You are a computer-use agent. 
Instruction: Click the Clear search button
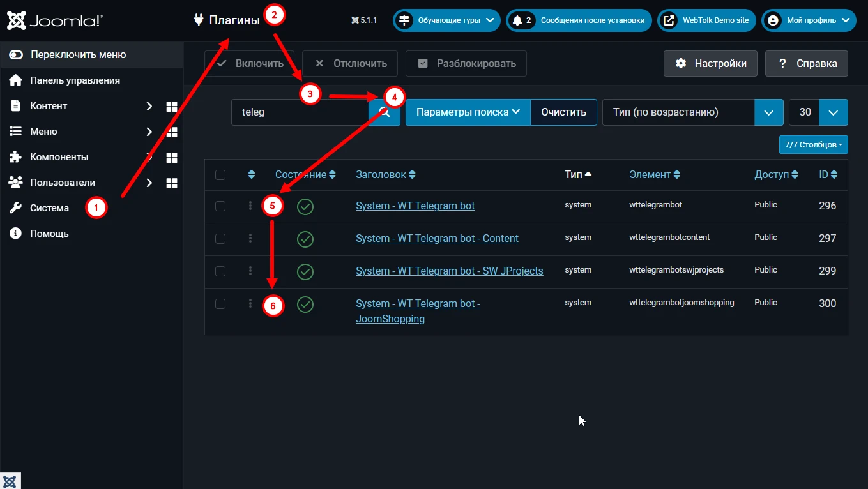[x=563, y=112]
